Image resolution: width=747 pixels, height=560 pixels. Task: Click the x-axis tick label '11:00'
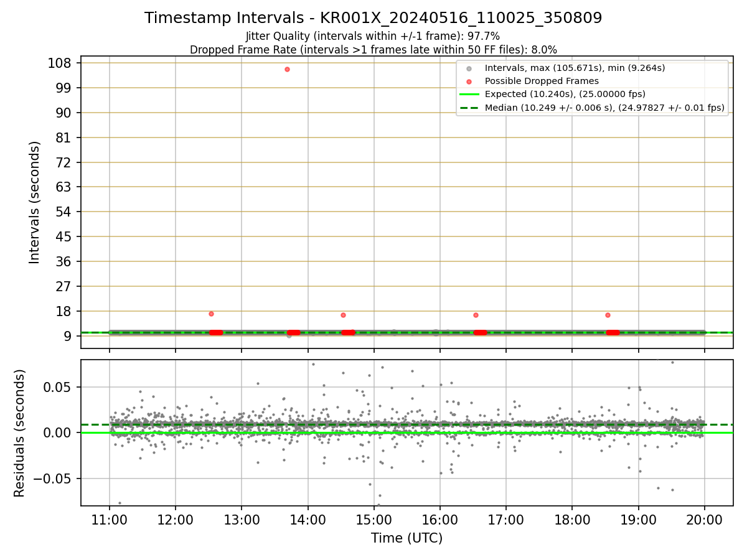[110, 520]
